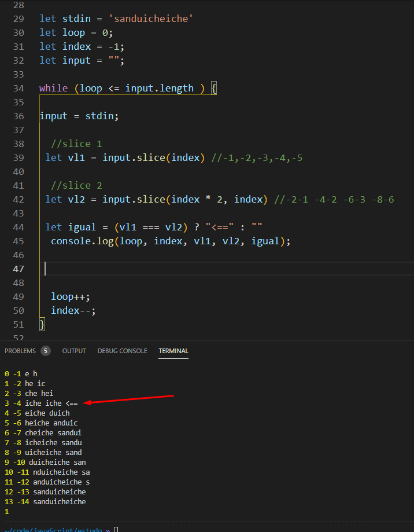
Task: Click the 'input = stdin;' statement
Action: [79, 116]
